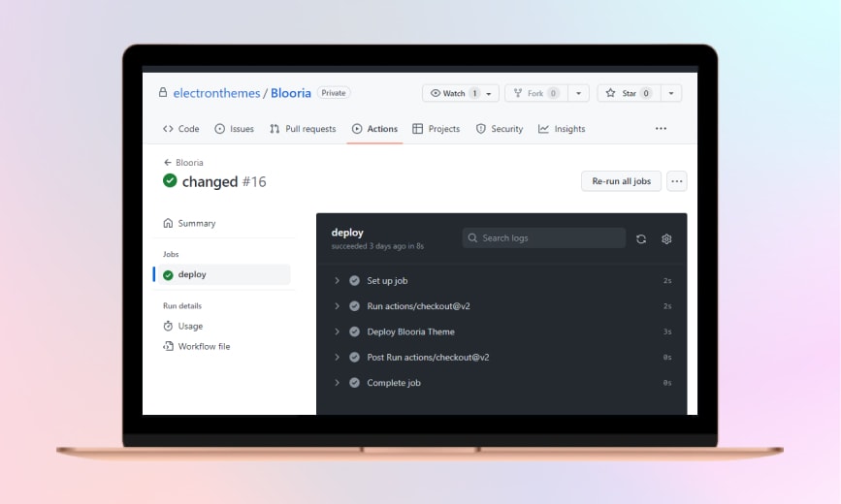
Task: Click the Fork count badge showing 0
Action: [x=553, y=93]
